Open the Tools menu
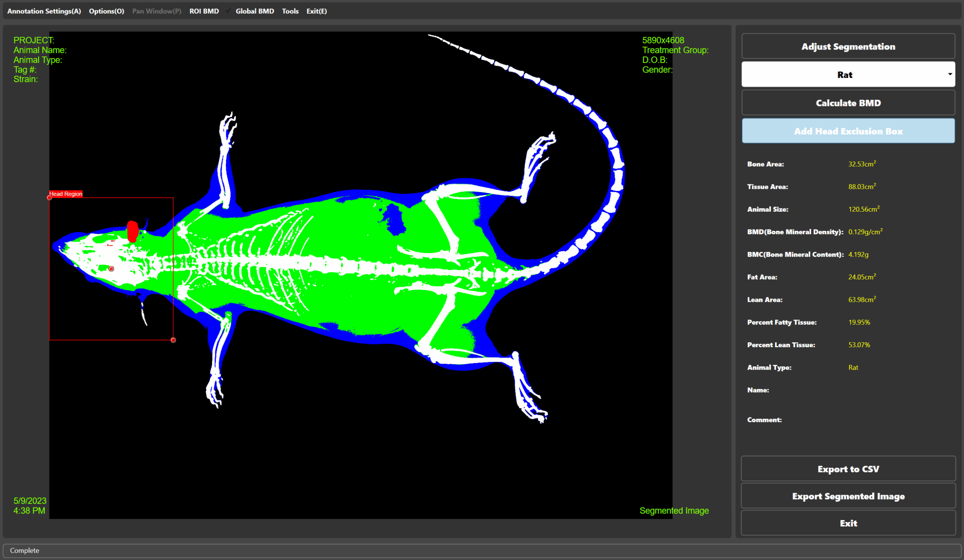 tap(290, 11)
